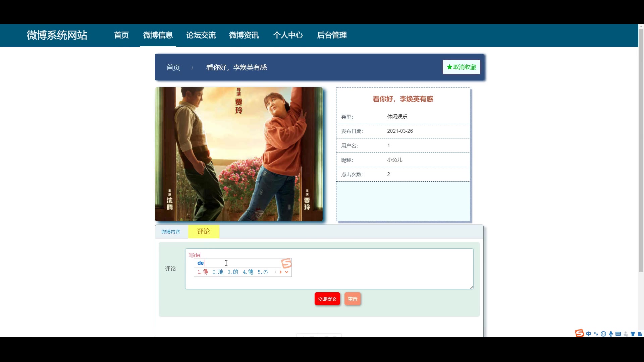
Task: Click the movie poster image
Action: click(239, 154)
